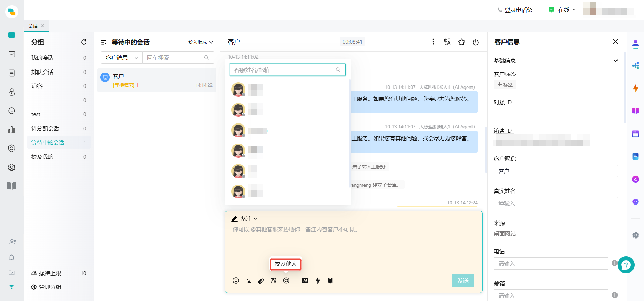This screenshot has width=644, height=301.
Task: Star the current conversation
Action: click(x=462, y=42)
